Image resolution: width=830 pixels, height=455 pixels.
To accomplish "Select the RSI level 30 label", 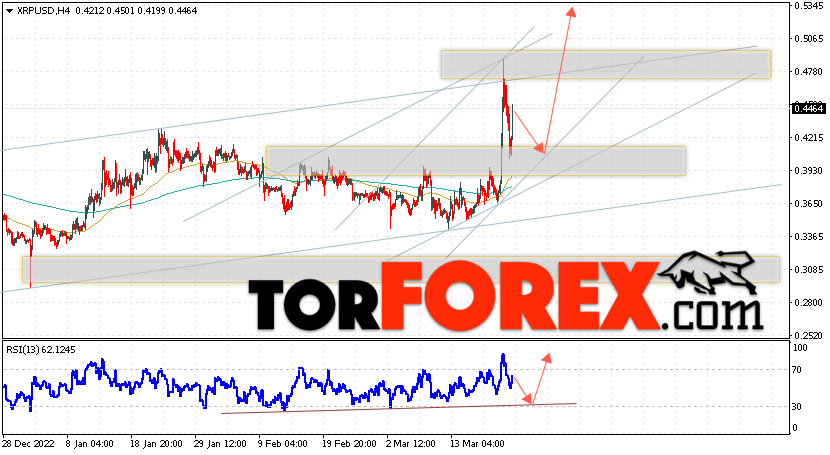I will pyautogui.click(x=797, y=406).
